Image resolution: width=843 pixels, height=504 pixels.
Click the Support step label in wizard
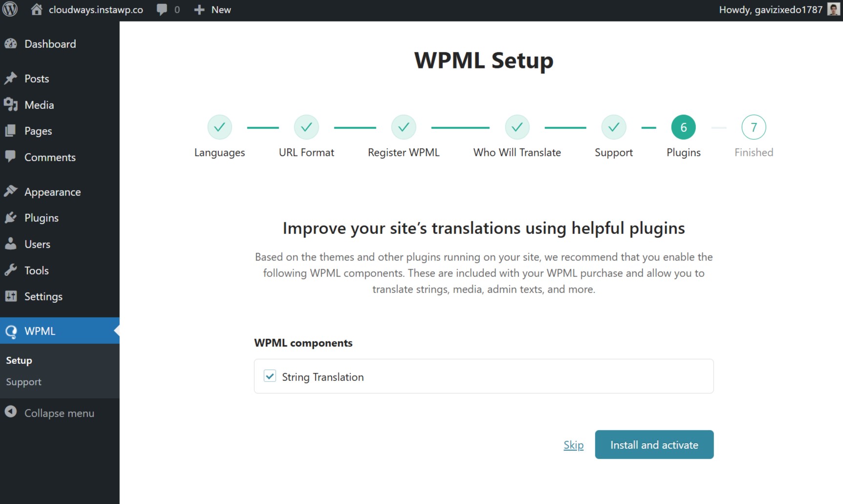click(x=614, y=152)
